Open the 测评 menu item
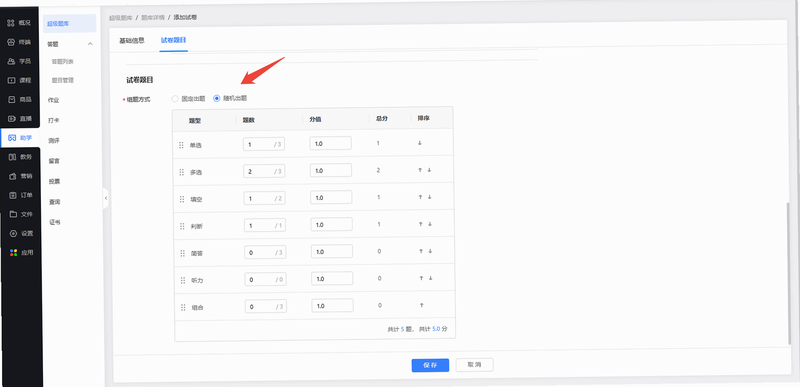Viewport: 800px width, 387px height. (x=54, y=141)
